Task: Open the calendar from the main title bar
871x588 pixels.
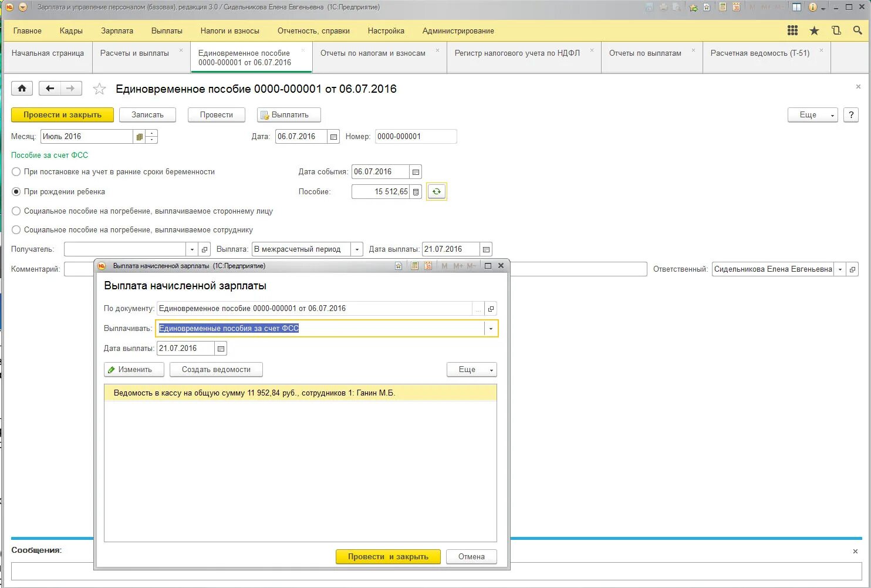Action: pyautogui.click(x=736, y=8)
